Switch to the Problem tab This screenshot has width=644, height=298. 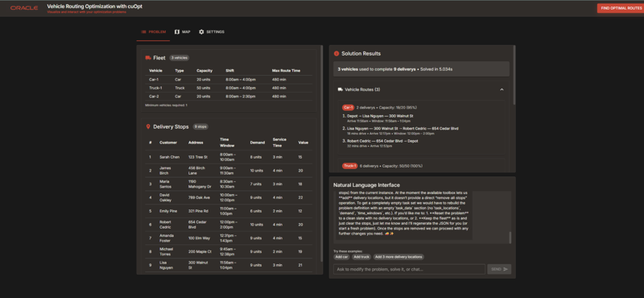click(153, 32)
